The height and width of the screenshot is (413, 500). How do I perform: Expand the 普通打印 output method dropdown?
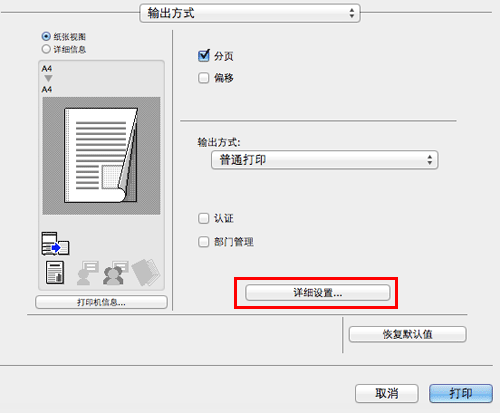(324, 160)
